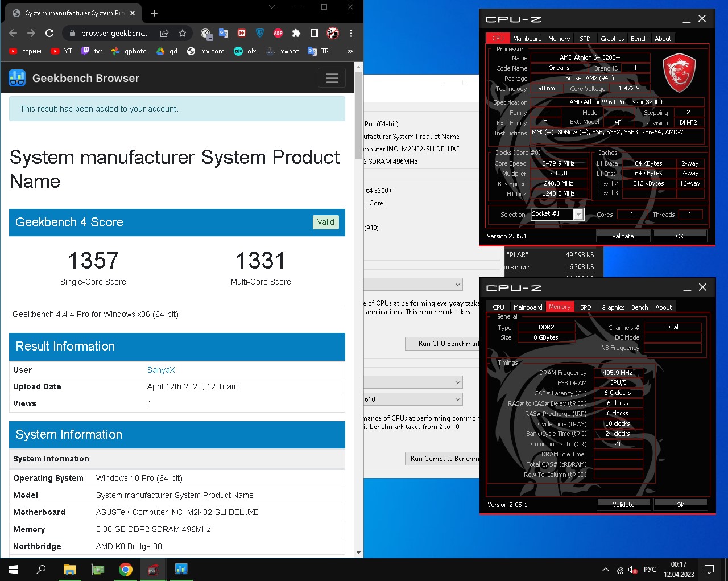728x581 pixels.
Task: Close the System manufacturer browser tab
Action: 133,13
